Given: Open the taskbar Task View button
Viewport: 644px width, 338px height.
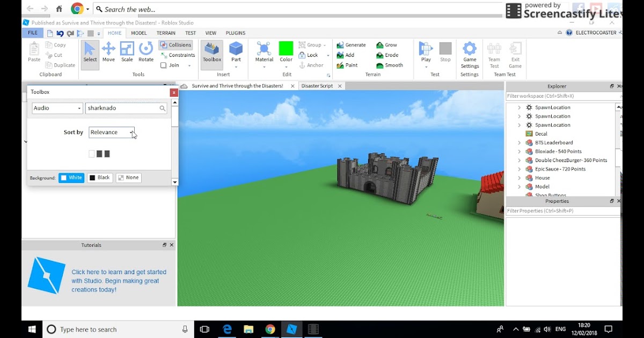Looking at the screenshot, I should 204,329.
